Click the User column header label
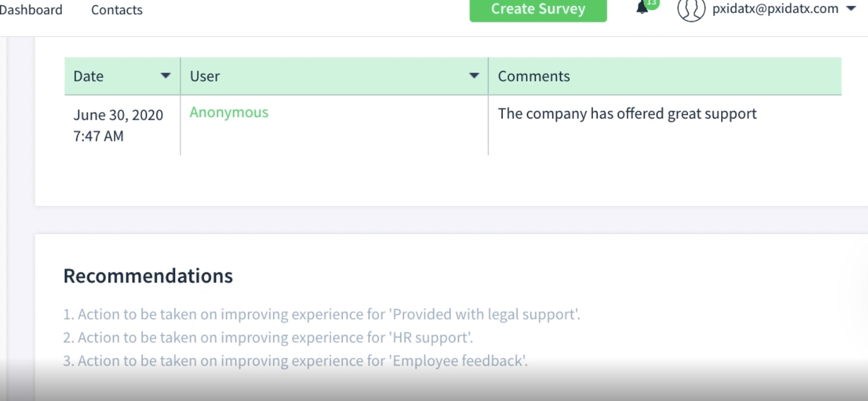 pos(205,76)
